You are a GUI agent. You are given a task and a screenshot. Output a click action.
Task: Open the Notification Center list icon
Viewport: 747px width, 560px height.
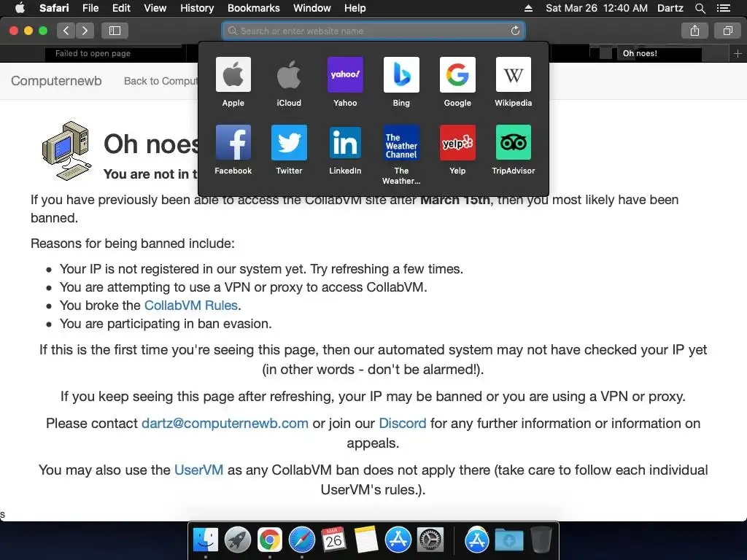[x=724, y=8]
